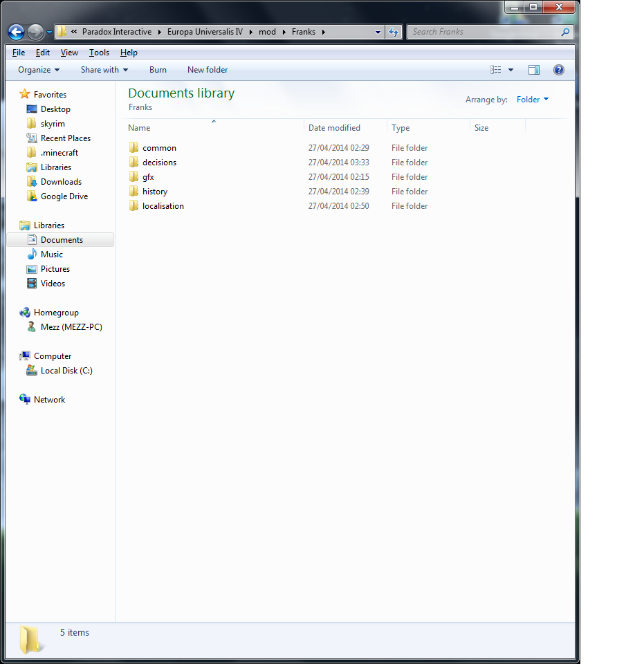The width and height of the screenshot is (644, 664).
Task: Click the Videos library film icon
Action: (x=32, y=284)
